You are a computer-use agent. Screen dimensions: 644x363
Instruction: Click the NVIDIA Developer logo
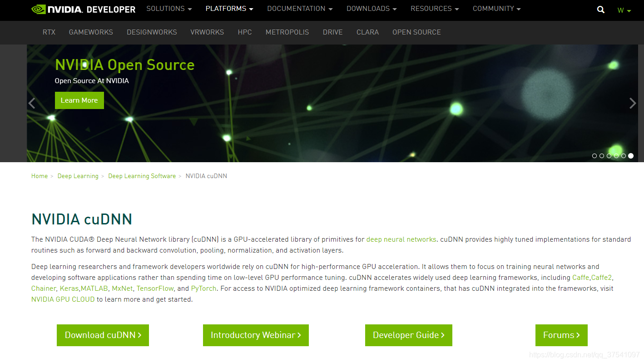[x=84, y=9]
